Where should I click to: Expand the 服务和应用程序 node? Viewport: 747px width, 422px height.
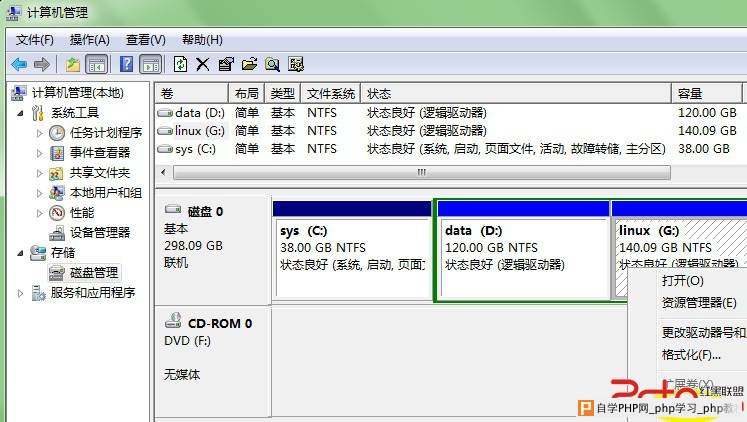click(20, 293)
